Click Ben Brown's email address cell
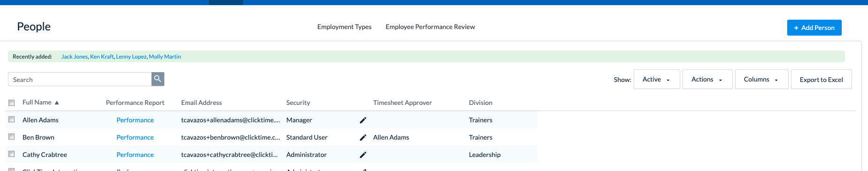 [230, 137]
